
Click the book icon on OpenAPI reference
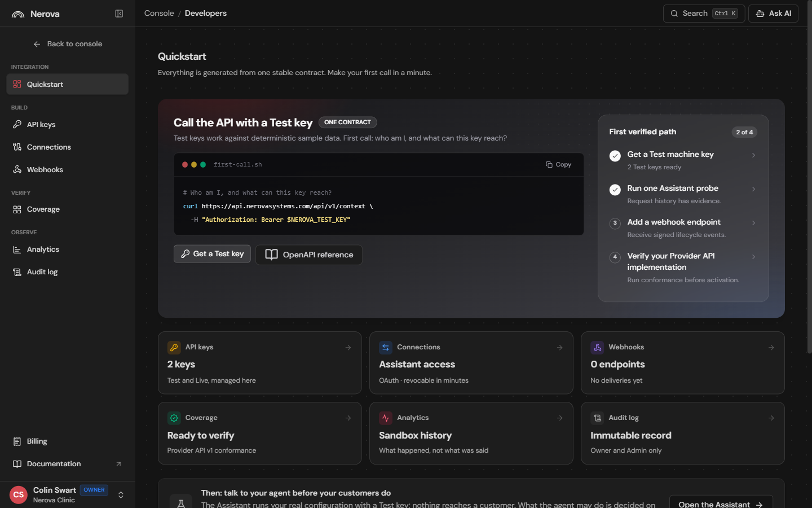[271, 255]
